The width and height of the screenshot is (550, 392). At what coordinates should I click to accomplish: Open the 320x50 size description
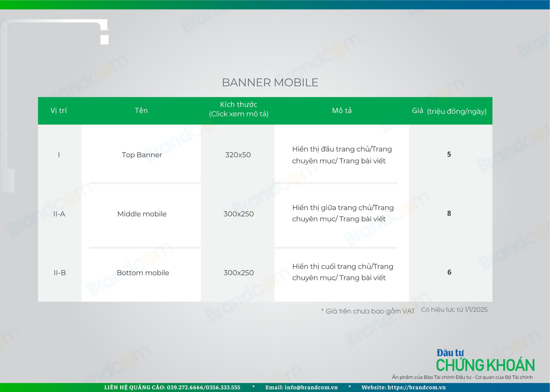pyautogui.click(x=238, y=155)
